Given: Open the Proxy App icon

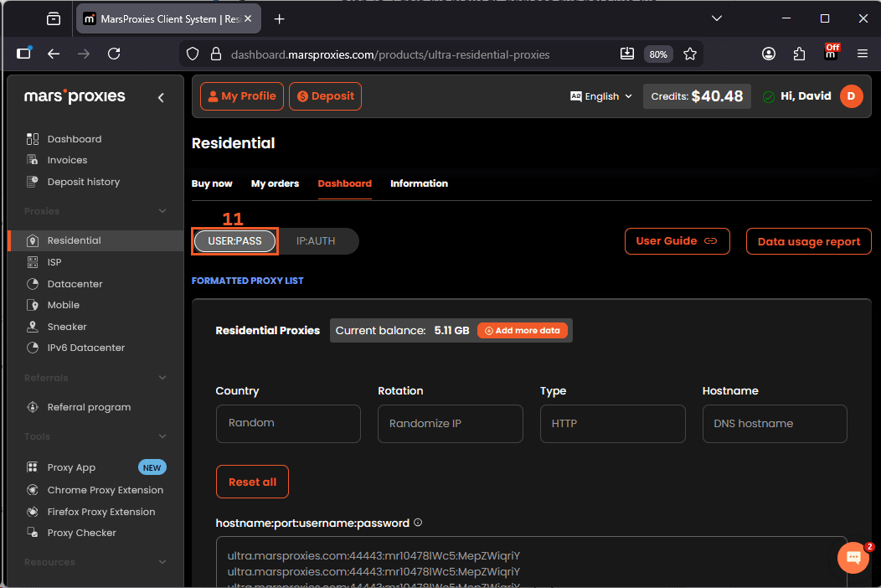Looking at the screenshot, I should 33,467.
